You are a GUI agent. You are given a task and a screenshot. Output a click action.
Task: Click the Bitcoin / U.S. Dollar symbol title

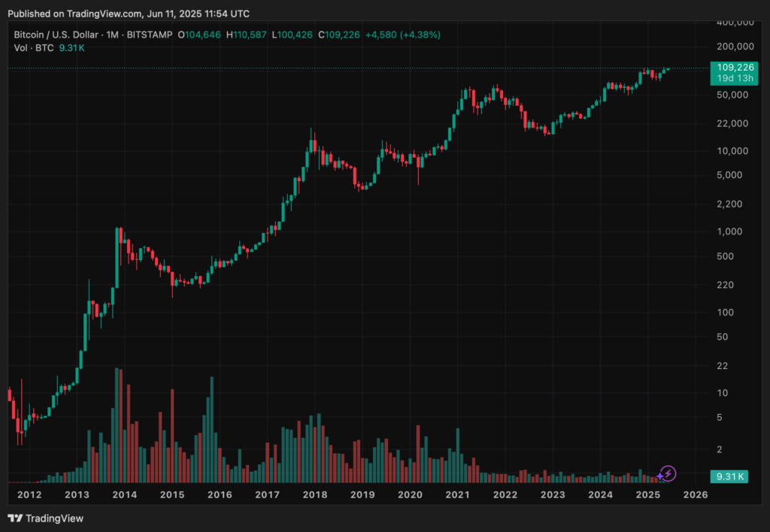tap(57, 35)
